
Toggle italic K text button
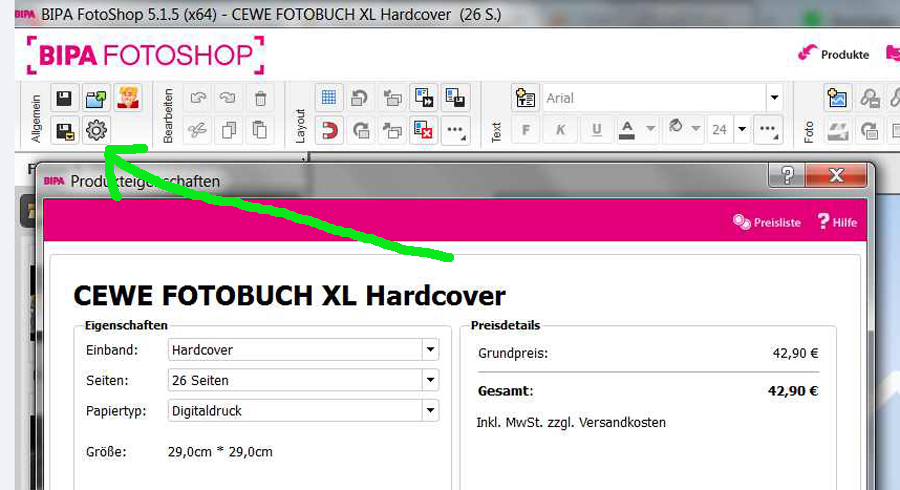(561, 130)
